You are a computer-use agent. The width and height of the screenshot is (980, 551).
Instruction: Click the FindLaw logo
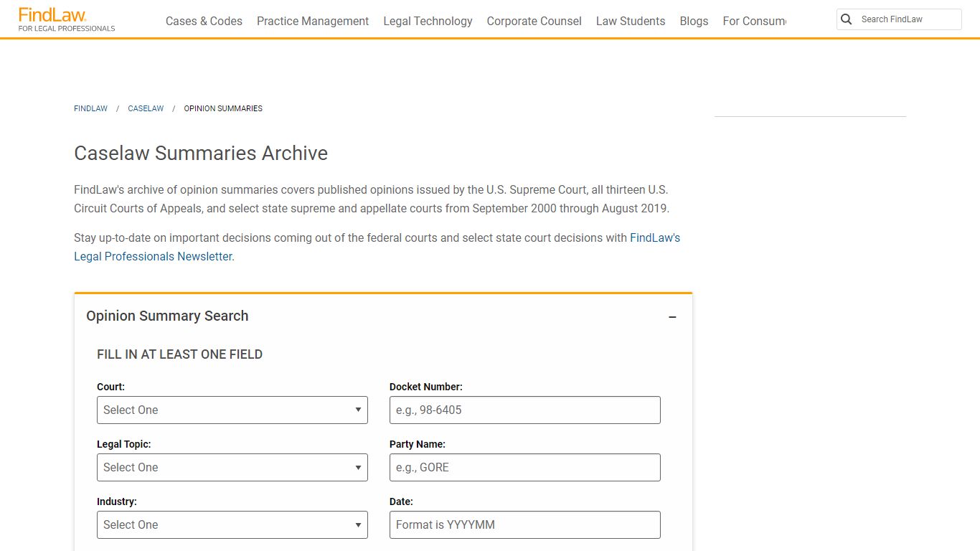(x=67, y=19)
